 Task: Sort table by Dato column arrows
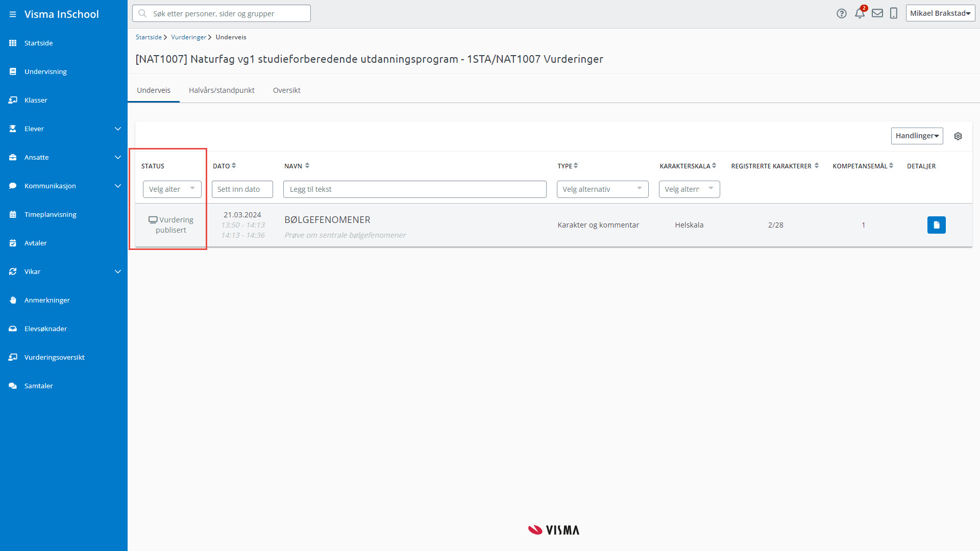click(x=234, y=165)
